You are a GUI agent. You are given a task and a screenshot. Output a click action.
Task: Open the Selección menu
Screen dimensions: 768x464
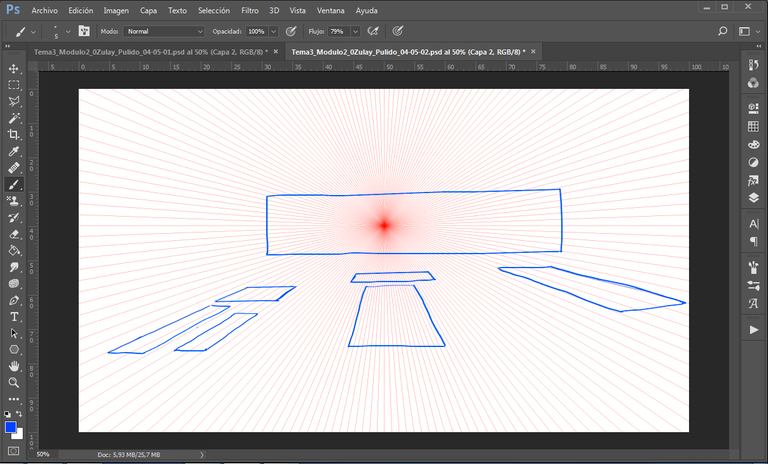(x=214, y=10)
